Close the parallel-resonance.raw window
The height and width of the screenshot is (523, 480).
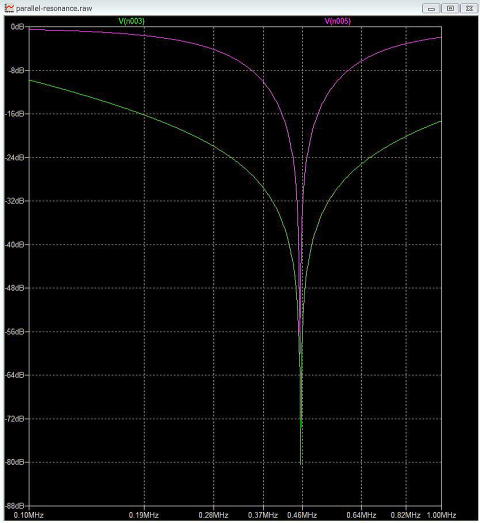469,8
